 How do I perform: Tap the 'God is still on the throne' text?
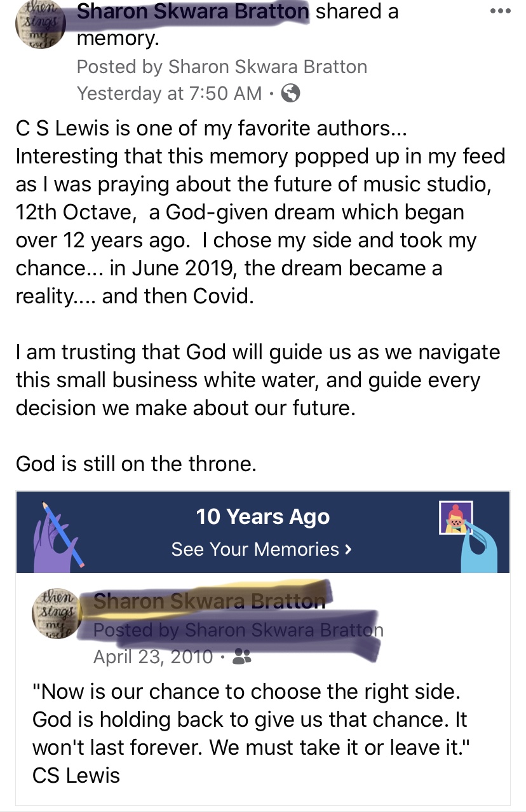click(x=136, y=464)
